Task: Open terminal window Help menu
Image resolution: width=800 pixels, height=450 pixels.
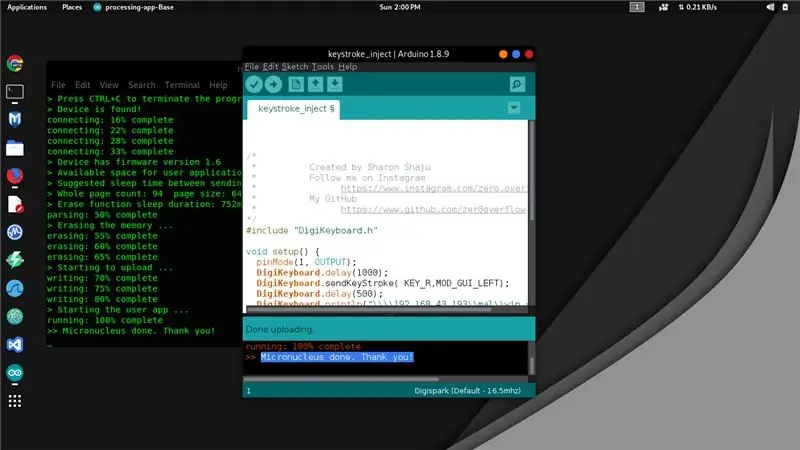Action: click(x=218, y=85)
